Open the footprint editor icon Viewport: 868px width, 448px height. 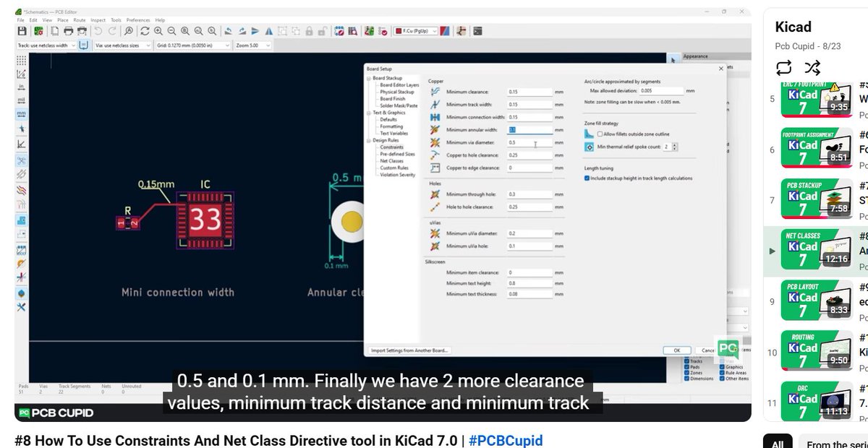[x=339, y=31]
